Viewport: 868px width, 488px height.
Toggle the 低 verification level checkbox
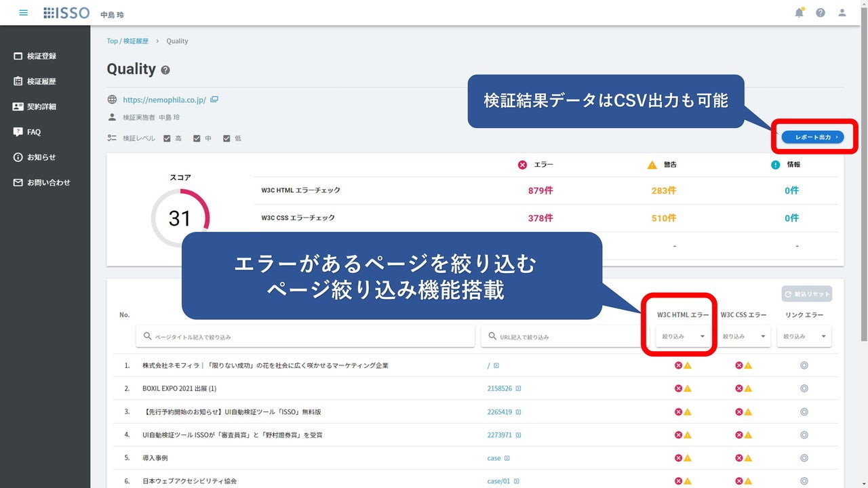point(226,139)
